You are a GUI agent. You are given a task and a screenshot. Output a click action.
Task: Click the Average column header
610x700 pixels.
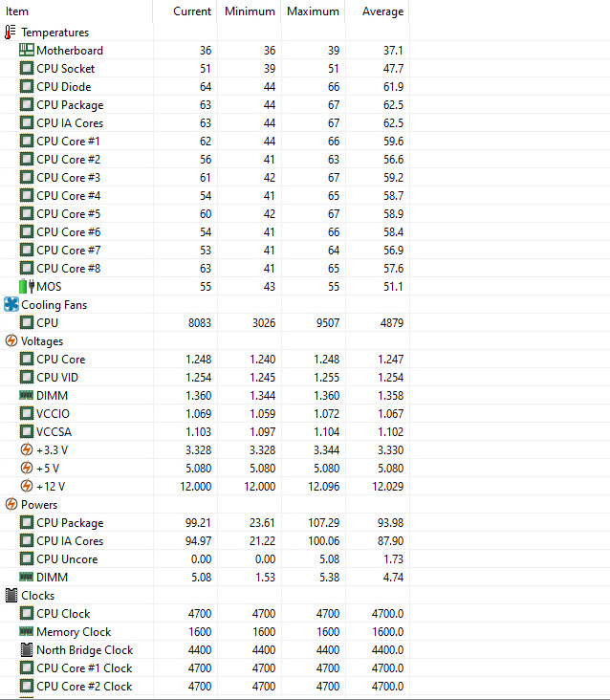(x=378, y=11)
